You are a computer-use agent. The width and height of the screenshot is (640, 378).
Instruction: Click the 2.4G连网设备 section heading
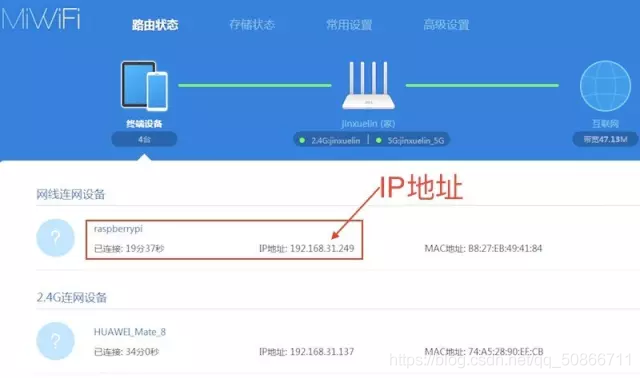point(71,298)
